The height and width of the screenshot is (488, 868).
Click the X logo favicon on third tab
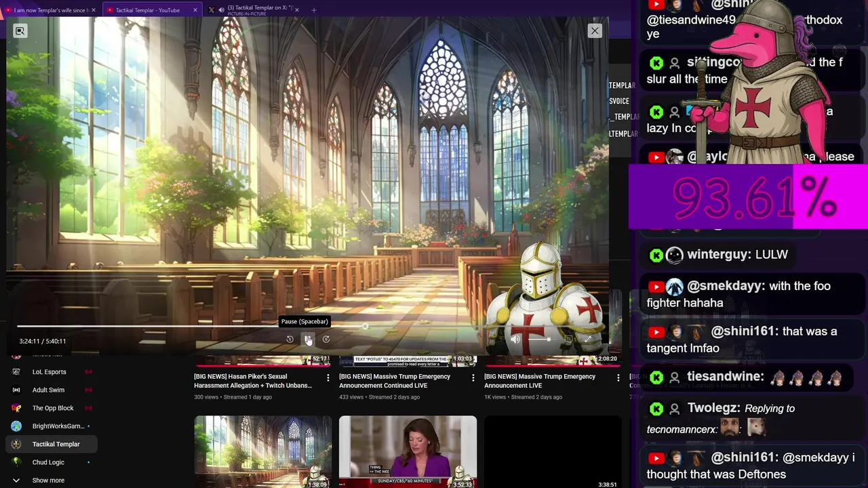pos(211,10)
